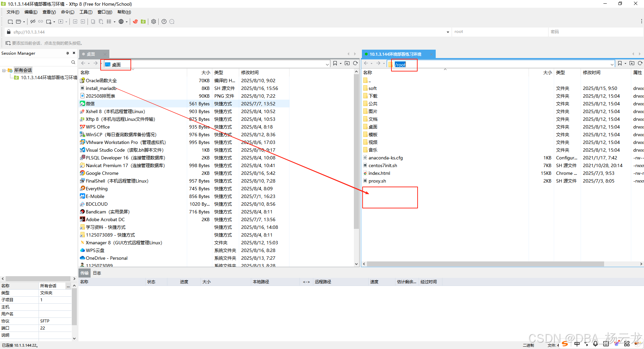Image resolution: width=644 pixels, height=349 pixels.
Task: Open the 工具(T) menu
Action: click(x=86, y=12)
